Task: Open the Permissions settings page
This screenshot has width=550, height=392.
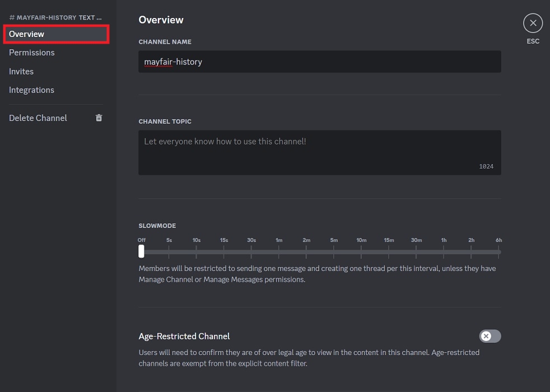Action: [32, 53]
